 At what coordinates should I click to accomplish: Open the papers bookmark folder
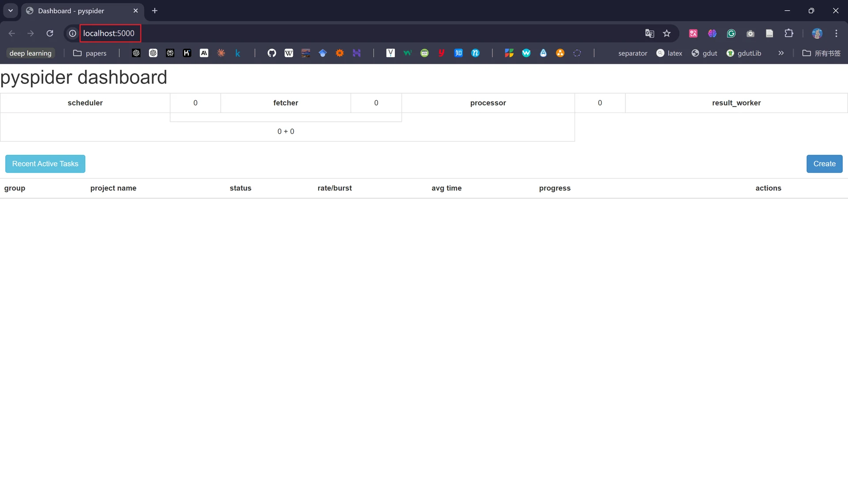(x=90, y=53)
